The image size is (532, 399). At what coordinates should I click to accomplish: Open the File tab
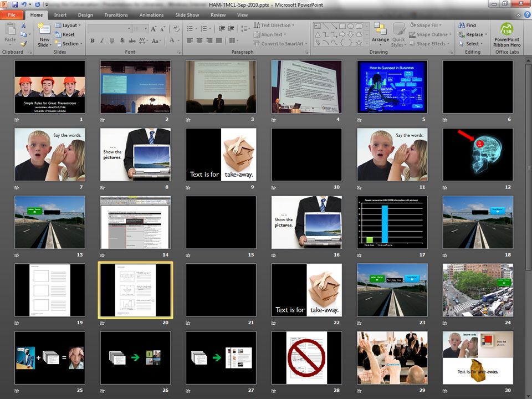pyautogui.click(x=12, y=15)
